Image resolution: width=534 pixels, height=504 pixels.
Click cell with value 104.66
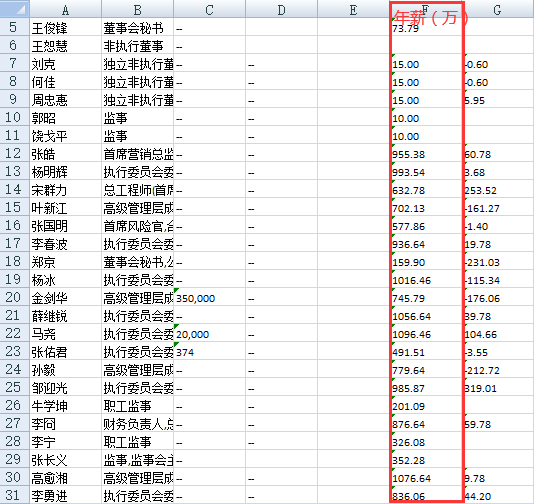coord(498,333)
